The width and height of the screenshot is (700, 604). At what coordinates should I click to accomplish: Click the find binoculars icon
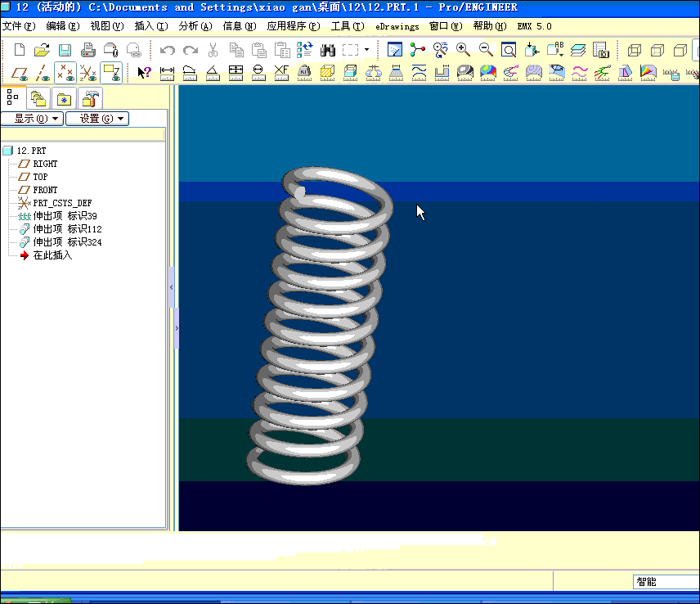coord(328,50)
